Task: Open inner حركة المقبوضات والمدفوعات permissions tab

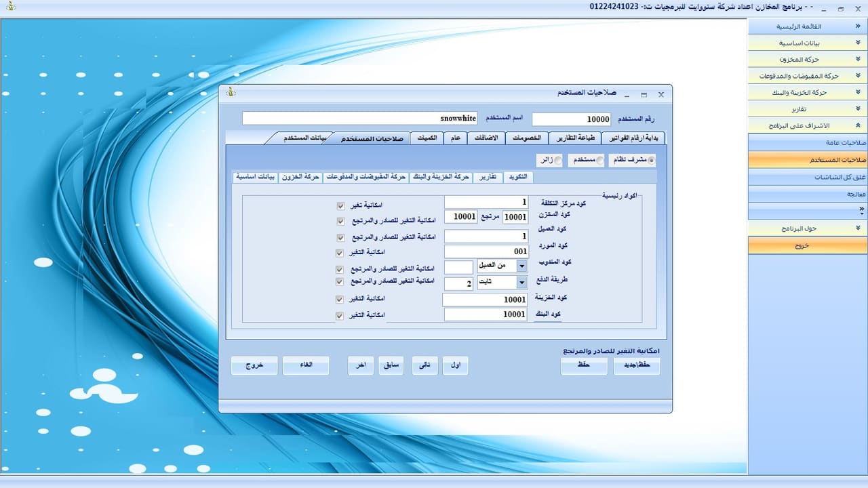Action: [x=366, y=177]
